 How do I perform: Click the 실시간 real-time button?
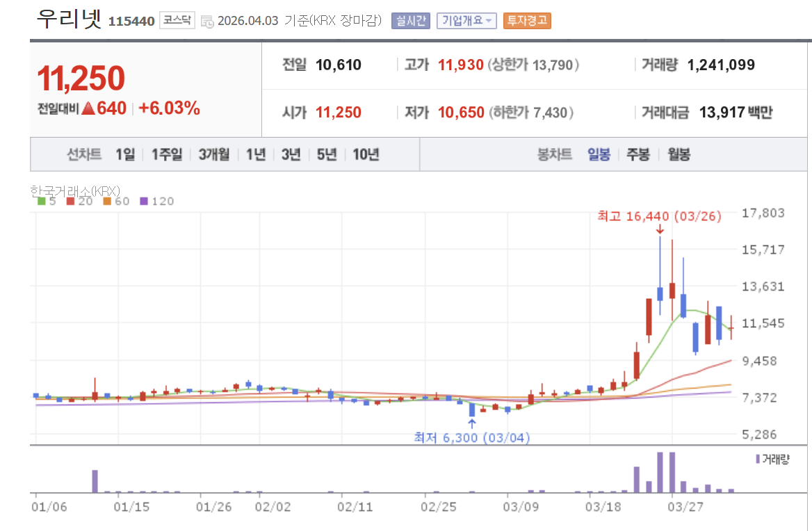[x=411, y=21]
